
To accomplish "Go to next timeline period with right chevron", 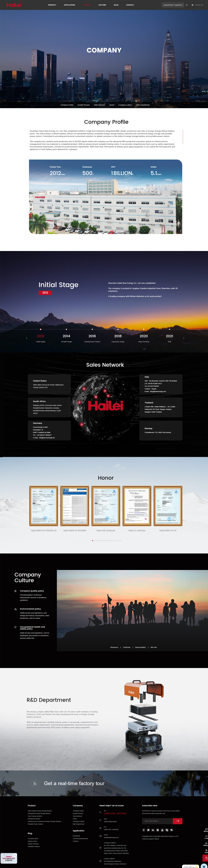I will click(184, 338).
